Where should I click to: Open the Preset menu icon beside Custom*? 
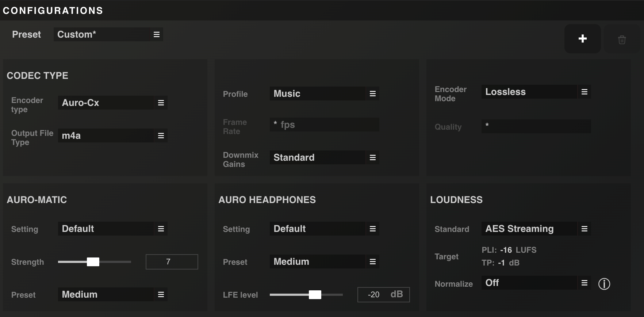coord(157,34)
